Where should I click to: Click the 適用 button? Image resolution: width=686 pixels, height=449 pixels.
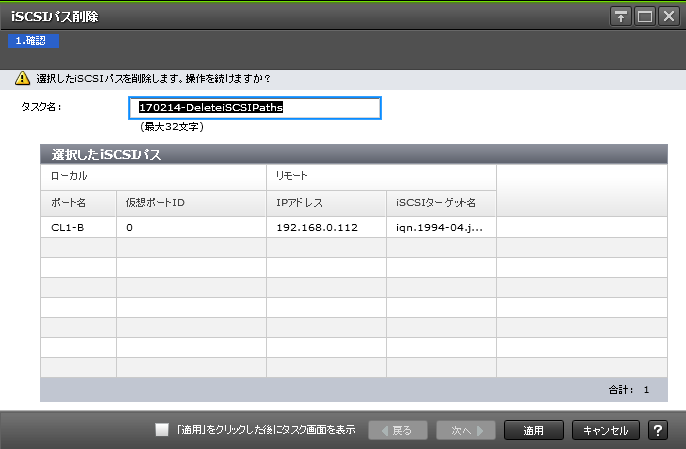[x=534, y=430]
